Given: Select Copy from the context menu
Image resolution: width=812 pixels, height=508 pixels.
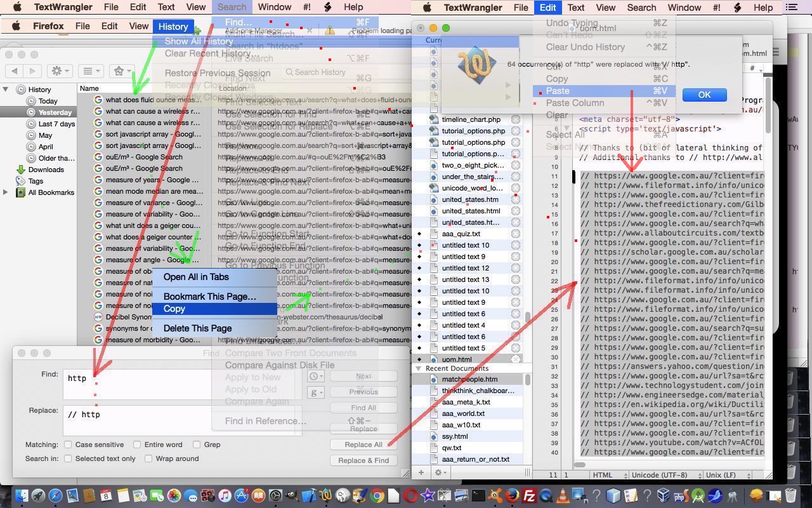Looking at the screenshot, I should click(174, 309).
